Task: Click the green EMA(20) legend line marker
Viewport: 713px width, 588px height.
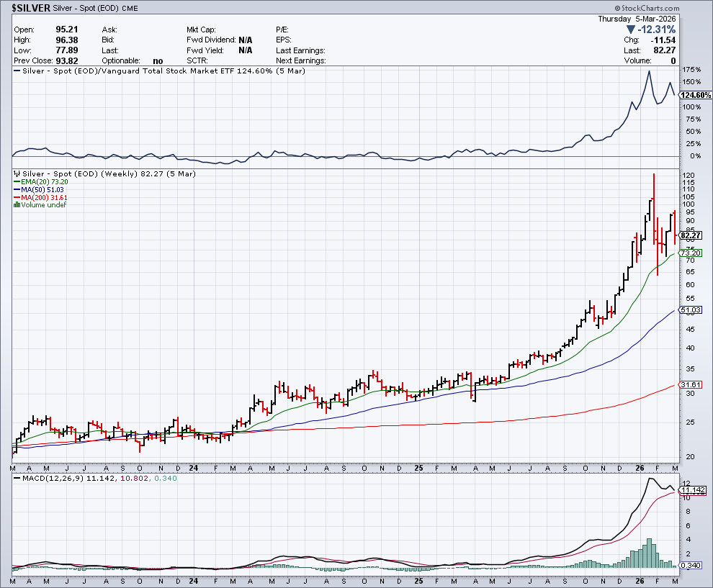Action: (17, 182)
